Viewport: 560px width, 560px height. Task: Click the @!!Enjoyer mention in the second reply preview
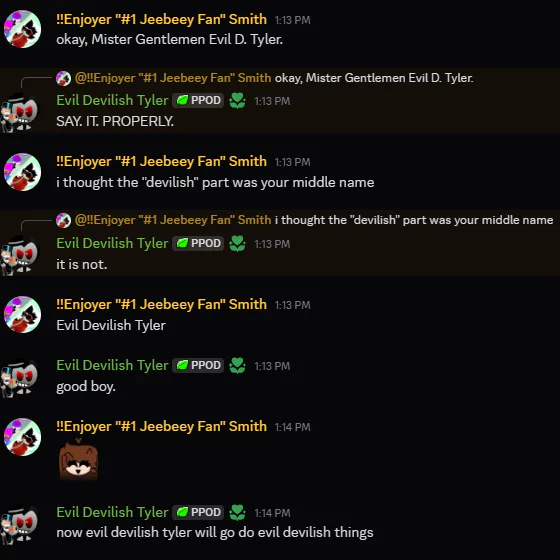[173, 220]
